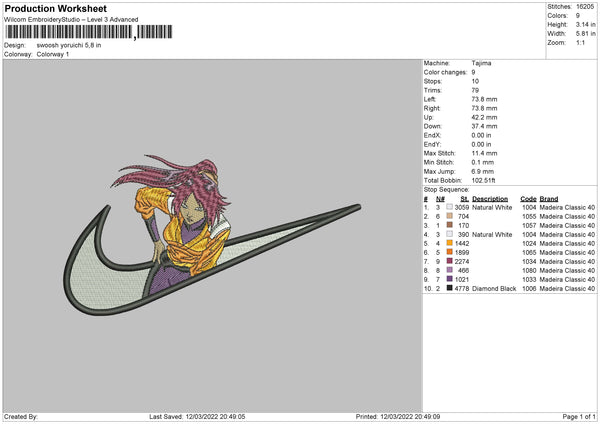Click the white swatch for stop 1 (3059 stitches)
Screen dimensions: 600x424
coord(449,207)
